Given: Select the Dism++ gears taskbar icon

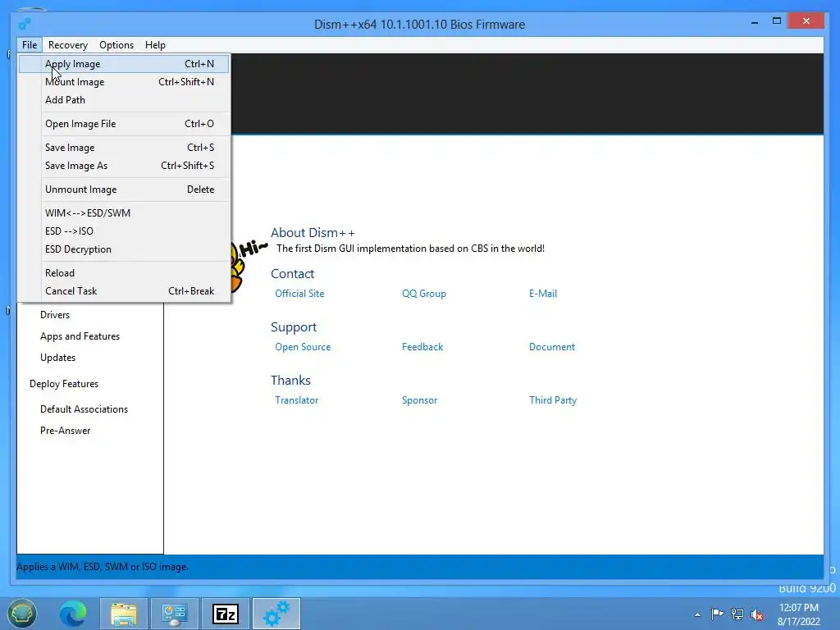Looking at the screenshot, I should [276, 614].
